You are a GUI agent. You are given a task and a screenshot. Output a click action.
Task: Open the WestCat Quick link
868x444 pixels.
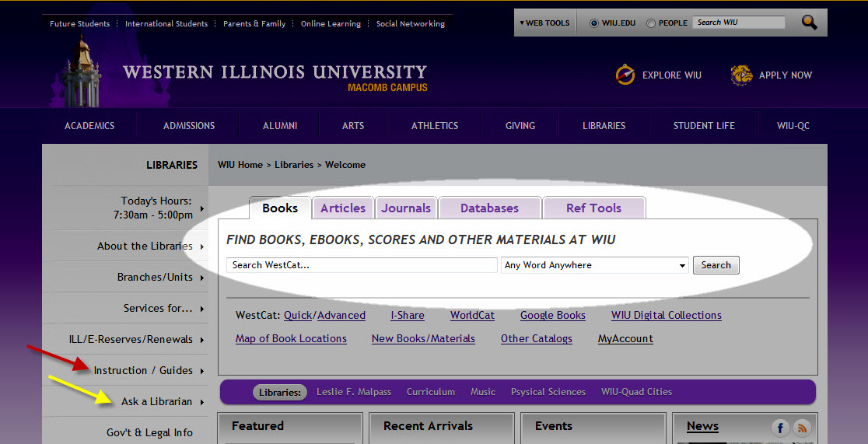[299, 315]
